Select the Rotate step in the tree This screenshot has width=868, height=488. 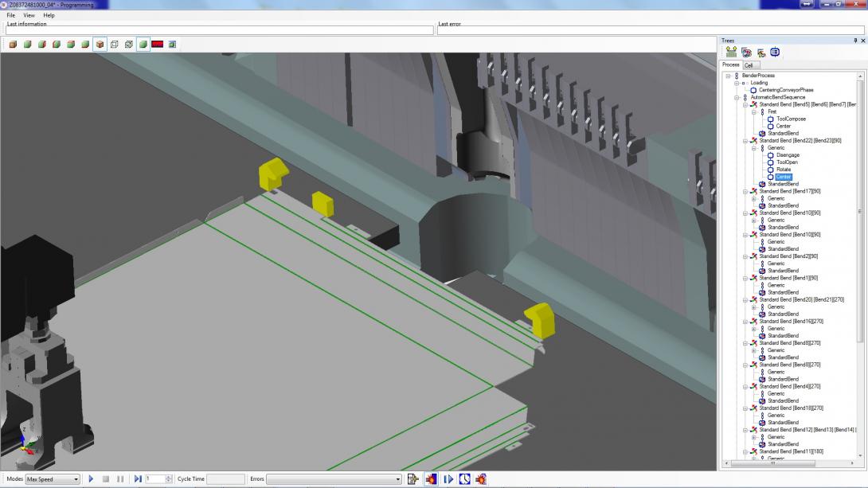[784, 170]
